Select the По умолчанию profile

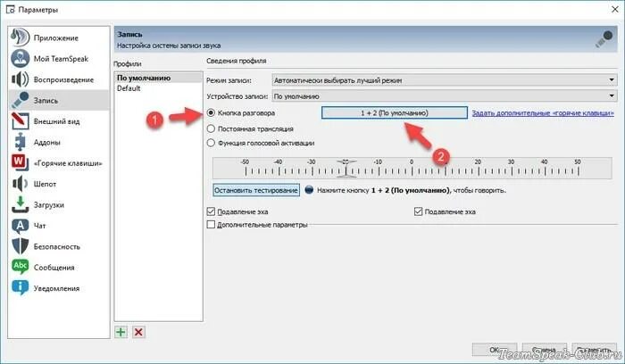(x=158, y=78)
